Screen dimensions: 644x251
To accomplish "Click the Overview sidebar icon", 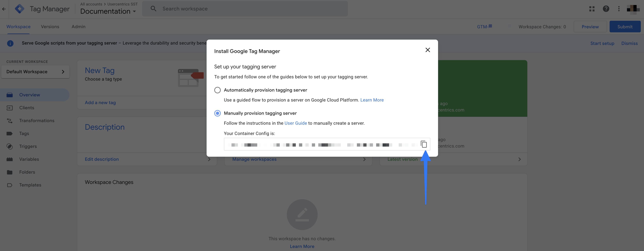I will tap(9, 95).
